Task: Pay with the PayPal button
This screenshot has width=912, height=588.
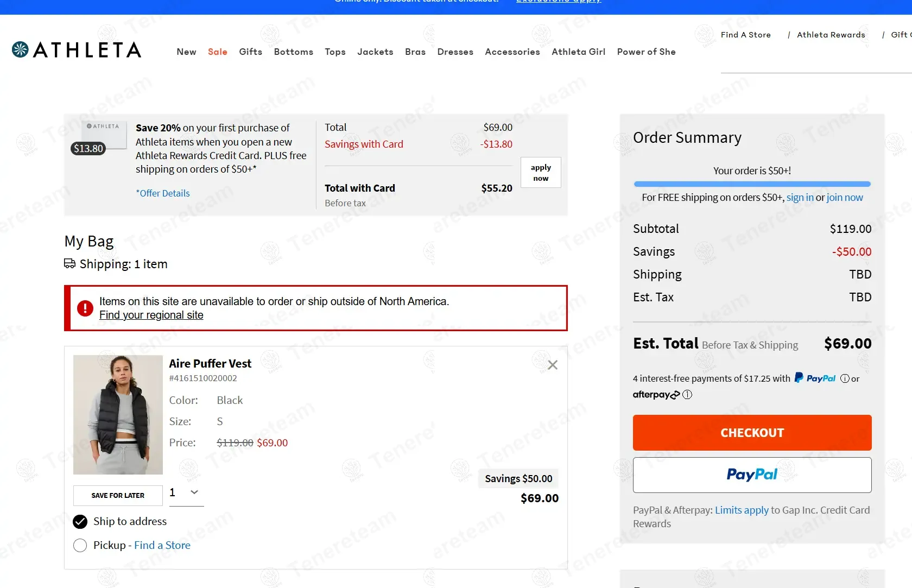Action: tap(752, 475)
